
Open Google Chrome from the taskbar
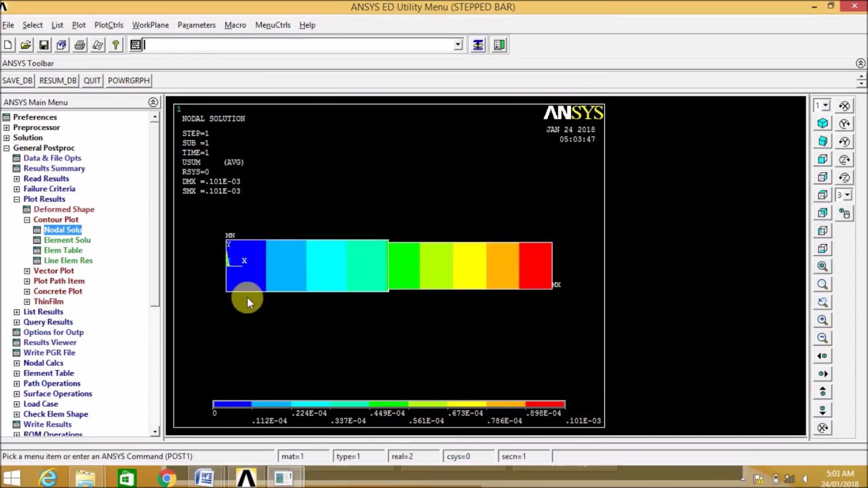[x=165, y=479]
